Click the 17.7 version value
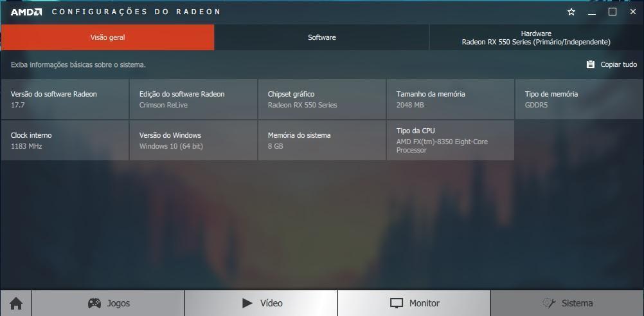The height and width of the screenshot is (316, 644). point(17,105)
